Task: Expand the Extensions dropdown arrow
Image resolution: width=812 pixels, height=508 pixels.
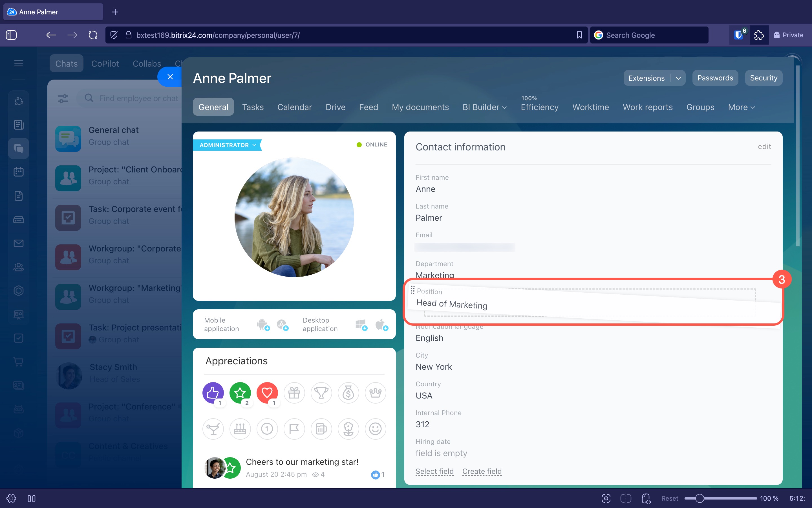Action: (678, 78)
